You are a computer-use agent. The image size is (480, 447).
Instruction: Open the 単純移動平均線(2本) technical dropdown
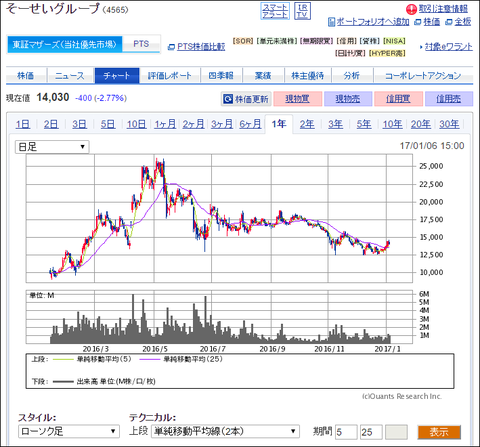coord(225,431)
